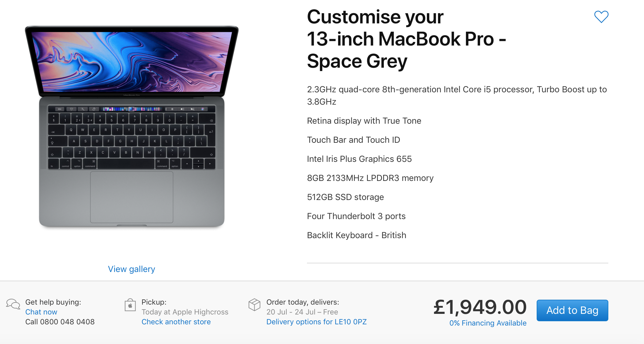Click the 20 Jul - 24 Jul delivery estimate
This screenshot has width=644, height=344.
[302, 312]
